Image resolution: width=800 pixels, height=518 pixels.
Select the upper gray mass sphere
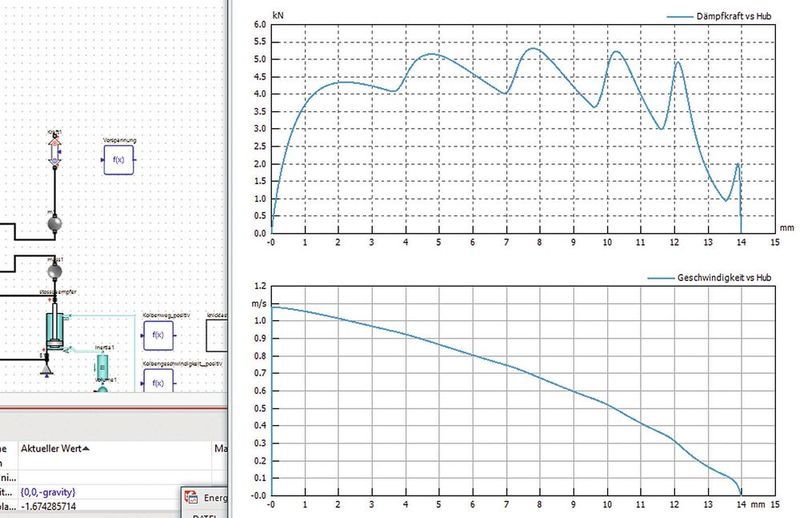(x=55, y=223)
